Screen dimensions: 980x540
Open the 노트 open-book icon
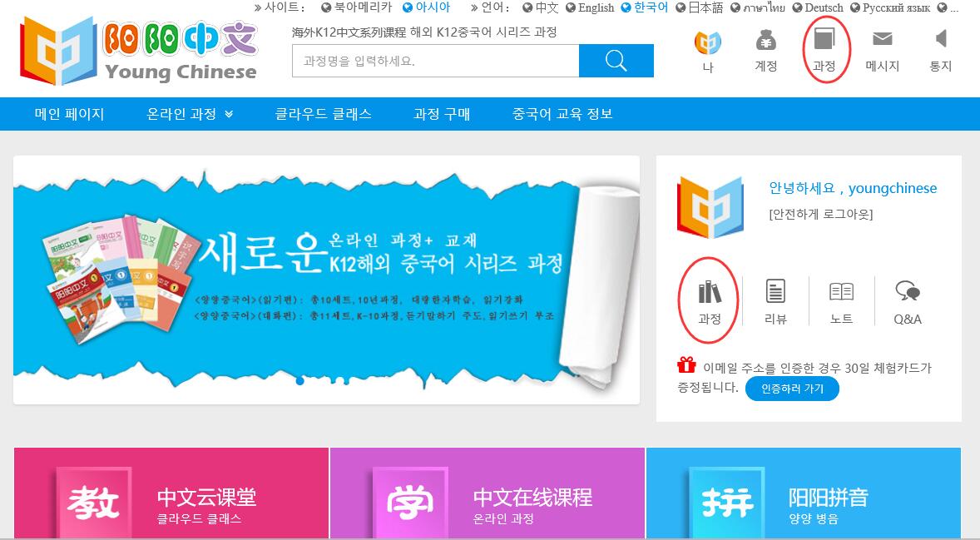841,292
